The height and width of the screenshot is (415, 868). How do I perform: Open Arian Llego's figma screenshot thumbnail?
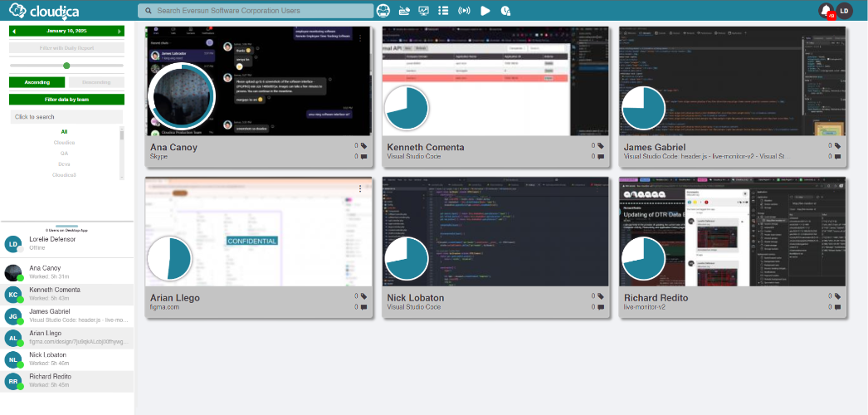pyautogui.click(x=259, y=232)
